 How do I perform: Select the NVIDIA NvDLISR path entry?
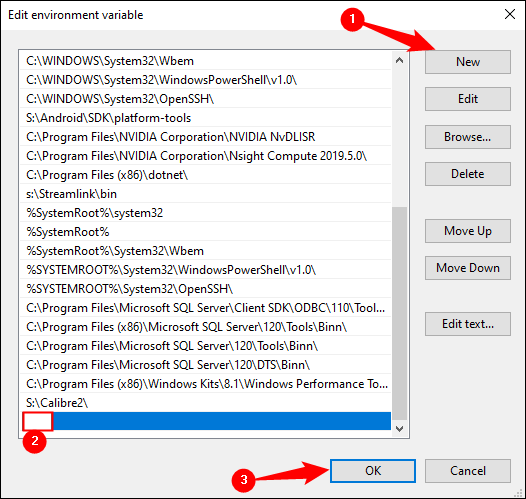205,137
